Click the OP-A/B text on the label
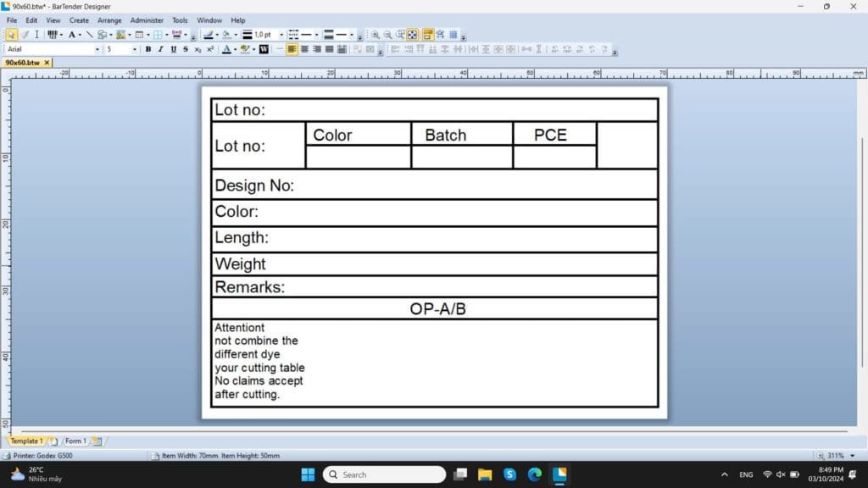Screen dimensions: 868x488 coord(437,309)
